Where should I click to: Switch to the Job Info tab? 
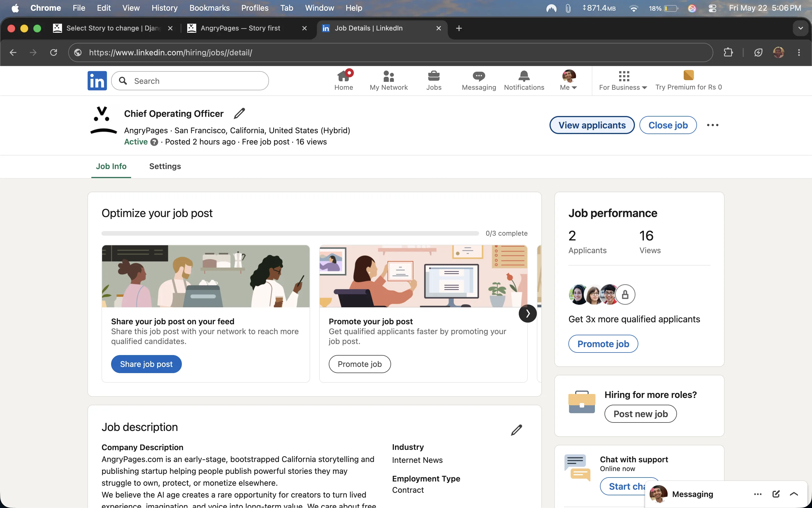(111, 166)
